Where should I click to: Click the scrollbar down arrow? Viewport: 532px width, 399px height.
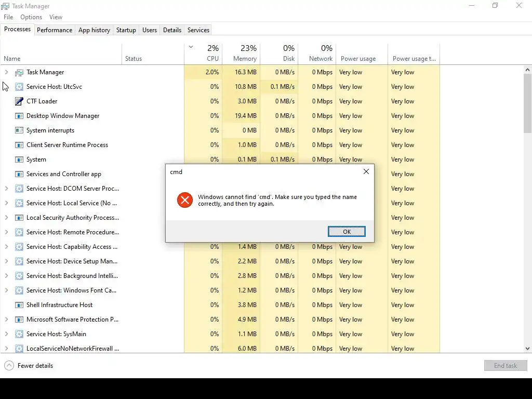[x=528, y=349]
